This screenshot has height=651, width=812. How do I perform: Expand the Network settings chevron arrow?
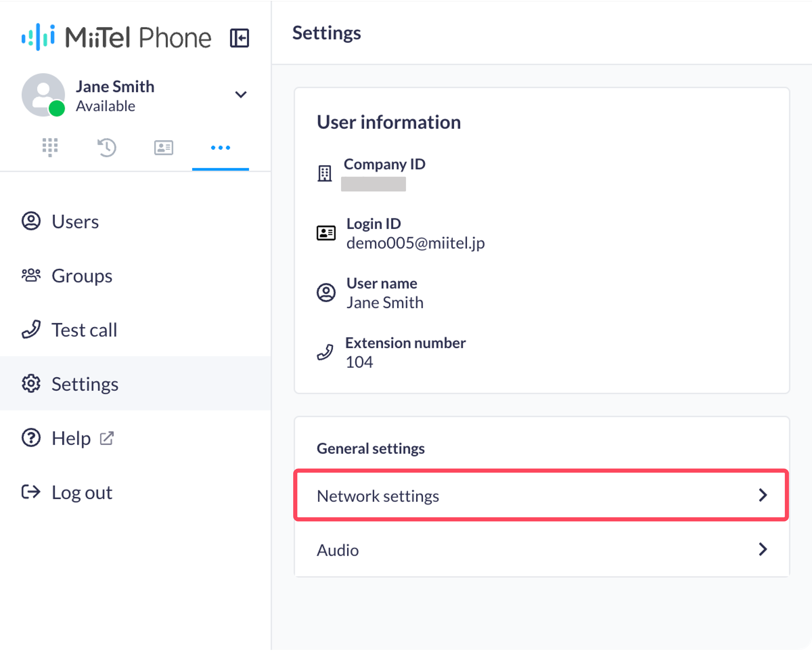763,495
